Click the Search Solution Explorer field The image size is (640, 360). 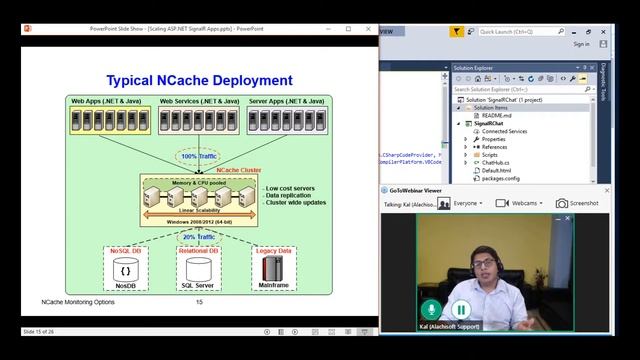click(518, 89)
